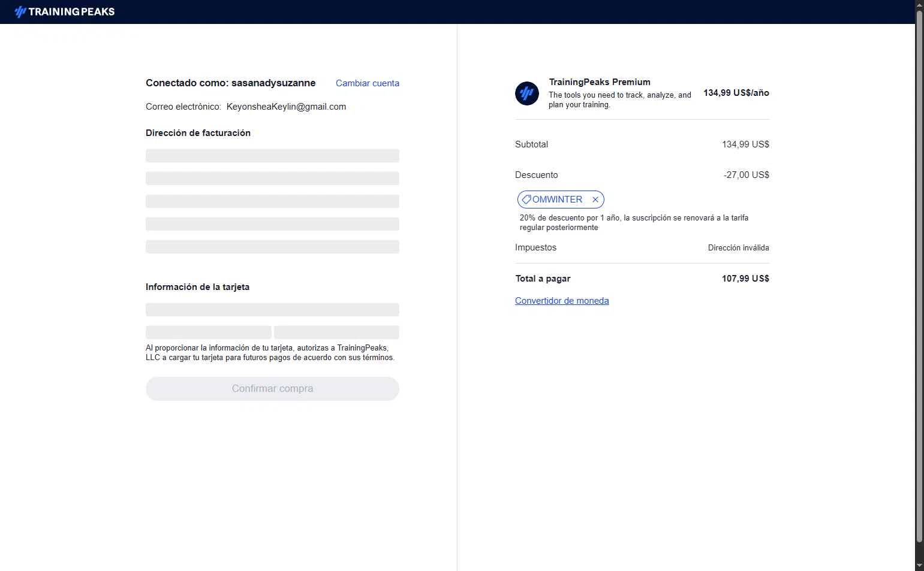Click the discount amount -27,00 US$
The width and height of the screenshot is (924, 571).
(747, 175)
